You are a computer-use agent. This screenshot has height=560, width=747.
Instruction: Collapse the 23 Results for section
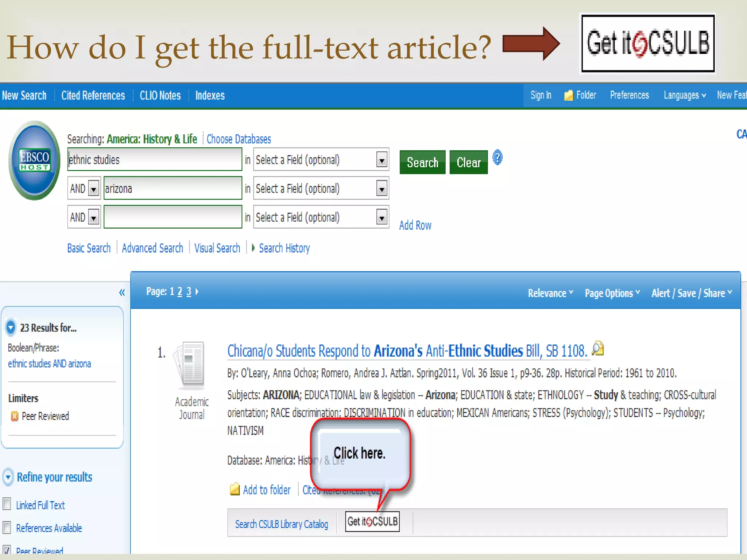pyautogui.click(x=11, y=327)
